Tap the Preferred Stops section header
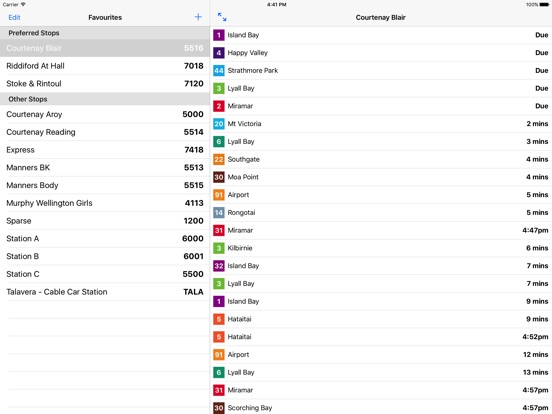This screenshot has height=414, width=552. tap(105, 33)
